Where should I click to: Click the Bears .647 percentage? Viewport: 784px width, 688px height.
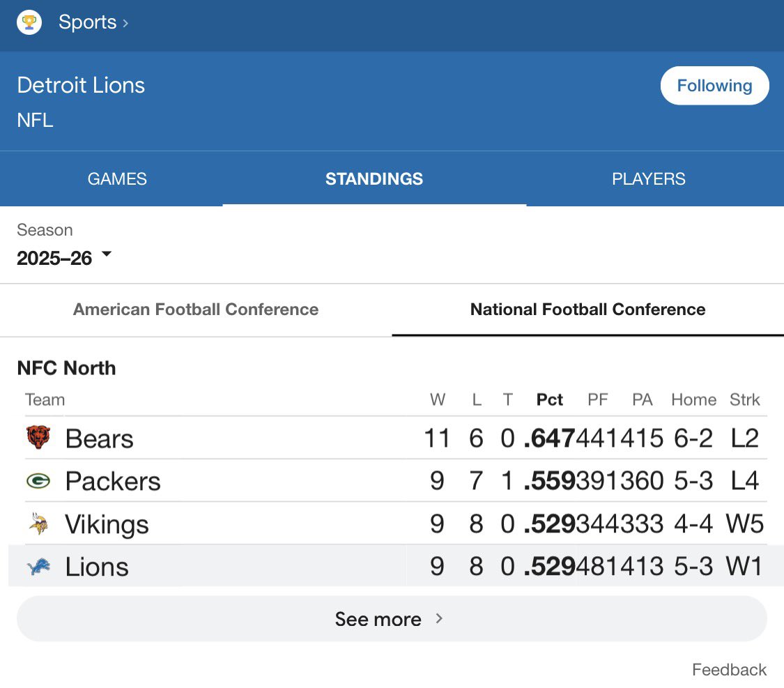click(x=550, y=438)
